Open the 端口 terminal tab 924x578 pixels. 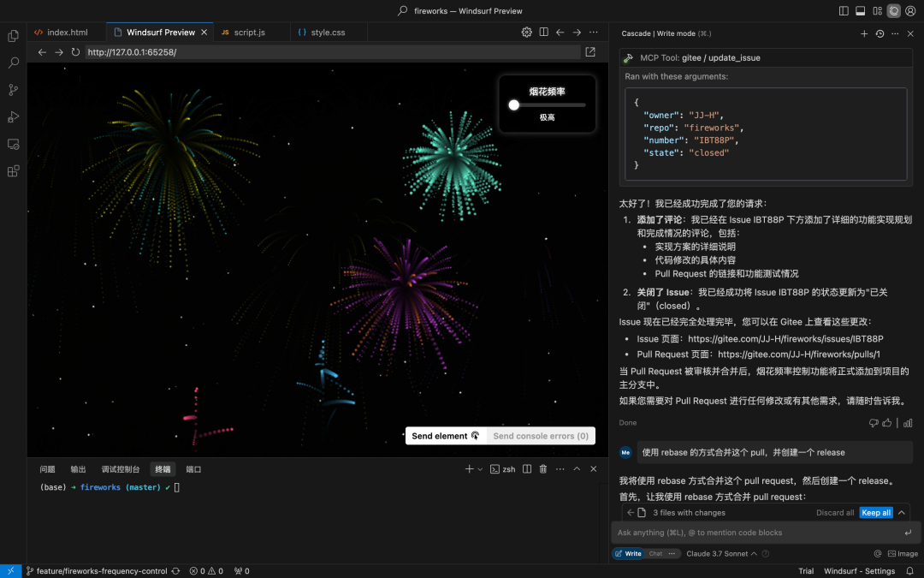point(192,468)
